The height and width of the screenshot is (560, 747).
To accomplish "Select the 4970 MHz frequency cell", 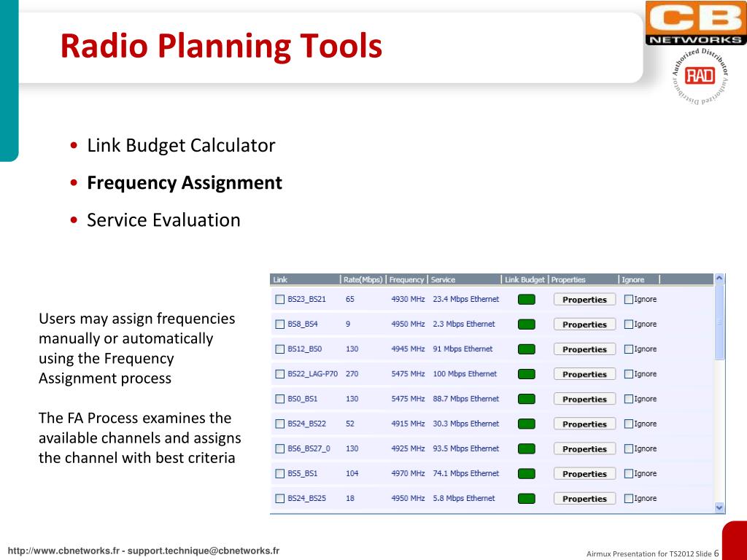I will [x=408, y=472].
